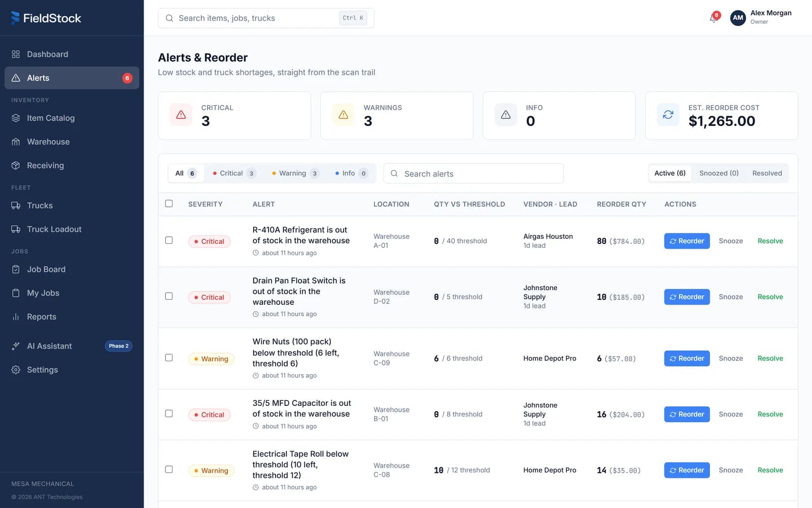The width and height of the screenshot is (812, 508).
Task: Focus the Search items, jobs, trucks field
Action: [x=266, y=18]
